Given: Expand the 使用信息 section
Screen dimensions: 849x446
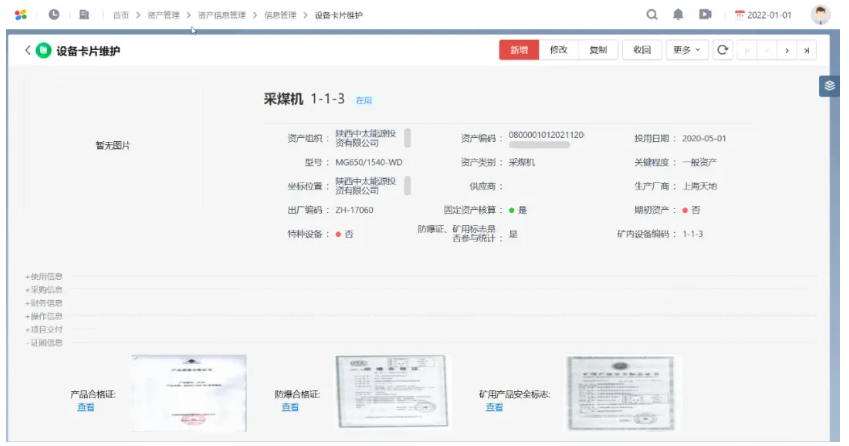Looking at the screenshot, I should pos(45,276).
